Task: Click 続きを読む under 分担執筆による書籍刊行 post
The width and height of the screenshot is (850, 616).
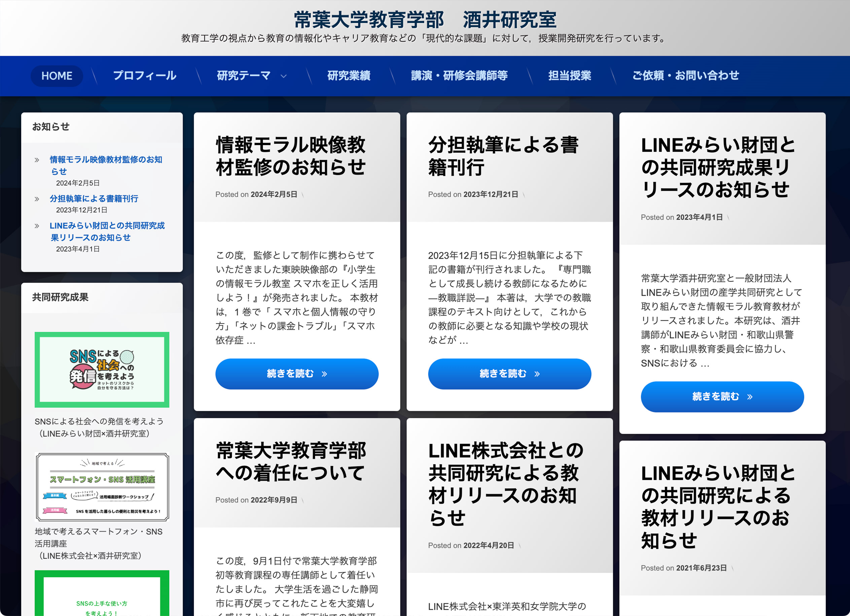Action: [x=509, y=373]
